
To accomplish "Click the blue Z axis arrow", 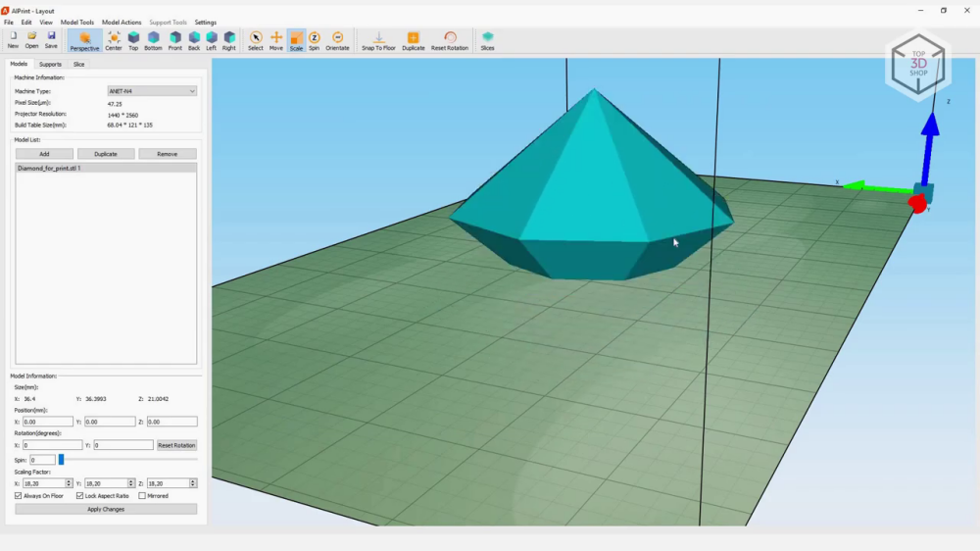I will click(x=929, y=147).
